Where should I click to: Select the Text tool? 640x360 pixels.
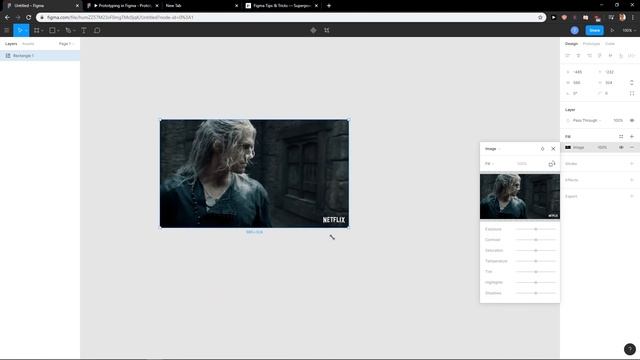pyautogui.click(x=84, y=30)
